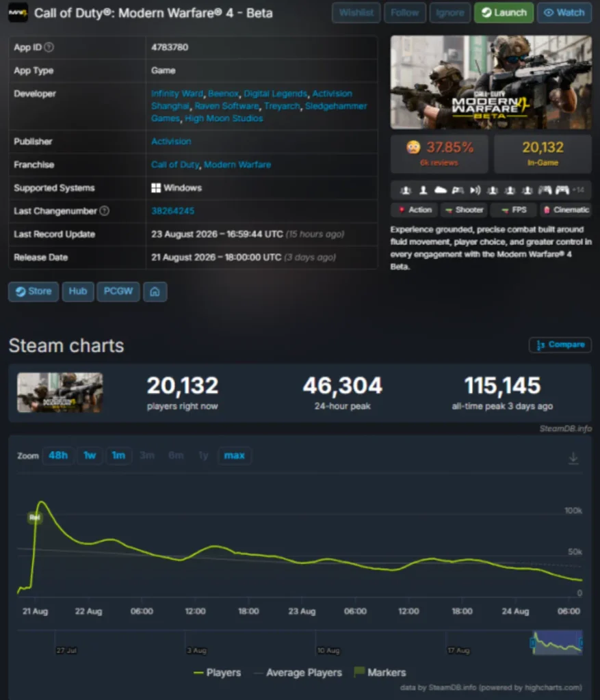This screenshot has width=600, height=700.
Task: Click the single-player feature icon
Action: click(x=423, y=190)
